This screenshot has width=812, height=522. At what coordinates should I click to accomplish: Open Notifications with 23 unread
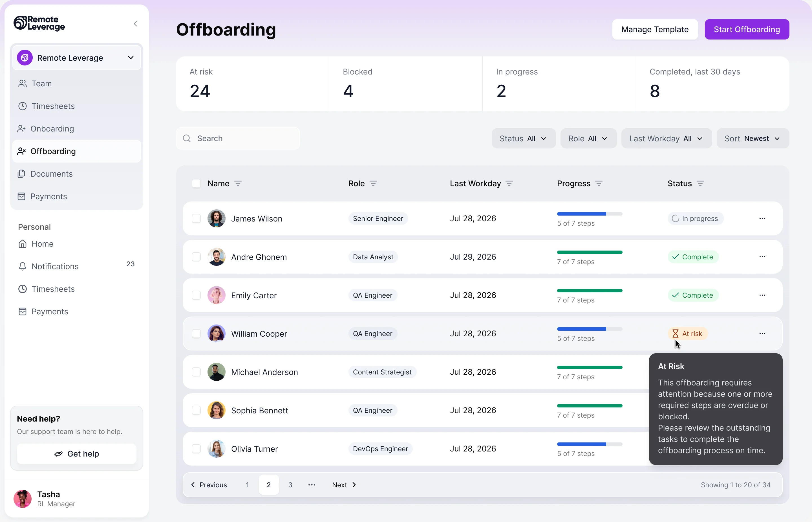(76, 266)
